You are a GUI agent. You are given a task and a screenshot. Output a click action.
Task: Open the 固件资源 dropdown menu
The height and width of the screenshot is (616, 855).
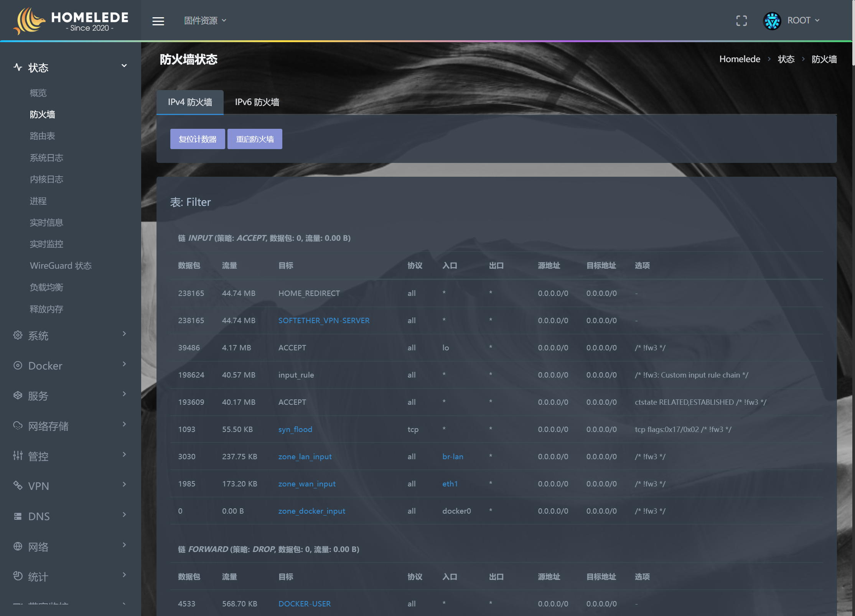(x=205, y=21)
